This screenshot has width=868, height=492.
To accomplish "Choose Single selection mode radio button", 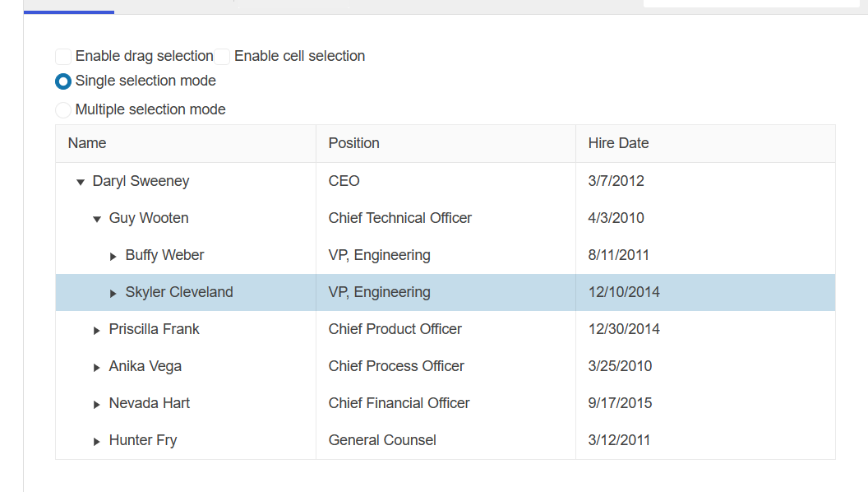I will (x=63, y=81).
